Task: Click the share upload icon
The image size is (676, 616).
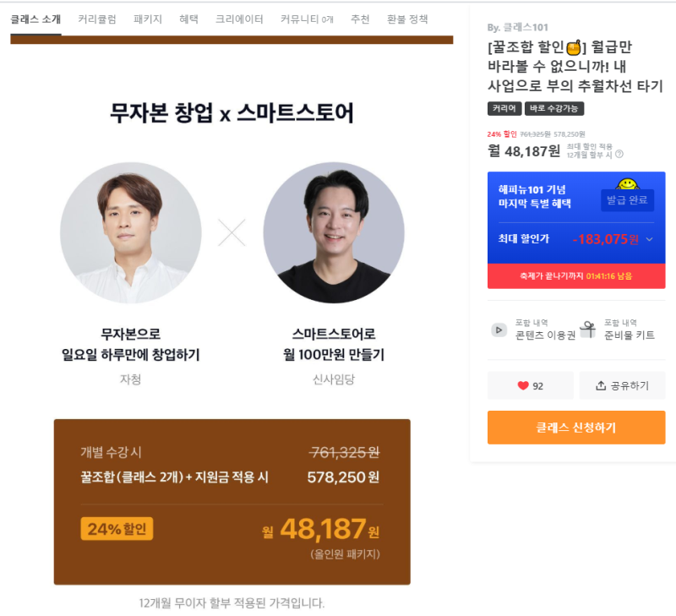Action: [601, 385]
